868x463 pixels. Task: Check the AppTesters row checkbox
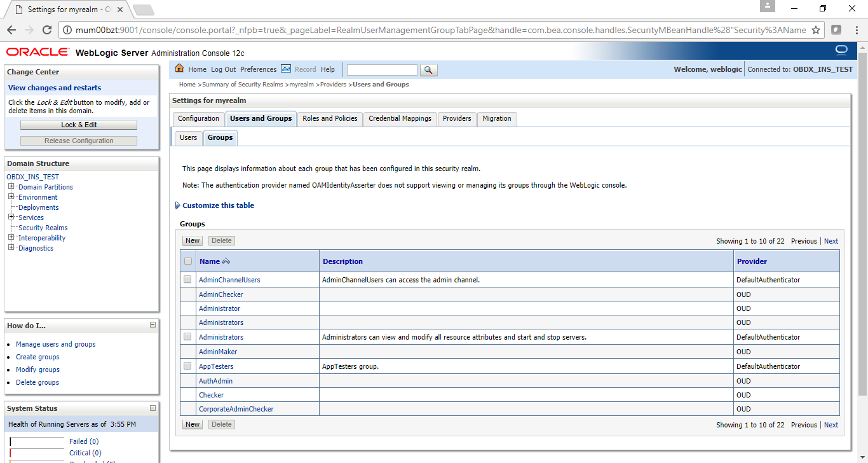pyautogui.click(x=187, y=366)
